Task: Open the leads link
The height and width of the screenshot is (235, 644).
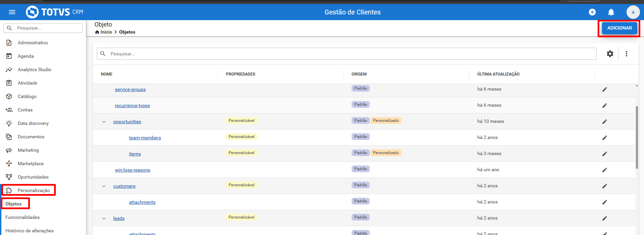Action: (119, 218)
